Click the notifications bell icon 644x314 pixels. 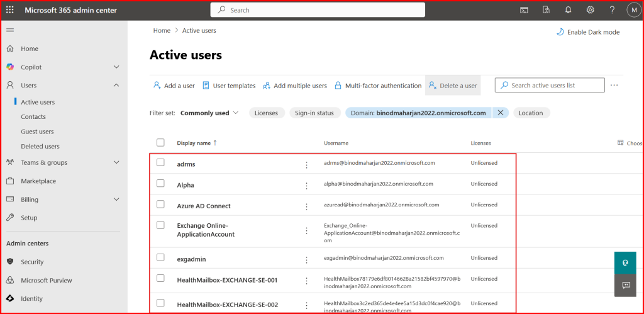(x=568, y=10)
